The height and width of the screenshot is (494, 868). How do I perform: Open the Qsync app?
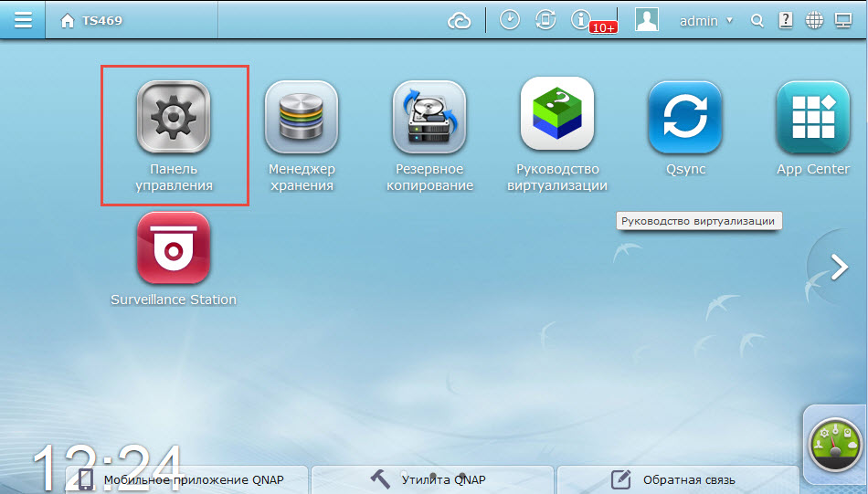[685, 117]
